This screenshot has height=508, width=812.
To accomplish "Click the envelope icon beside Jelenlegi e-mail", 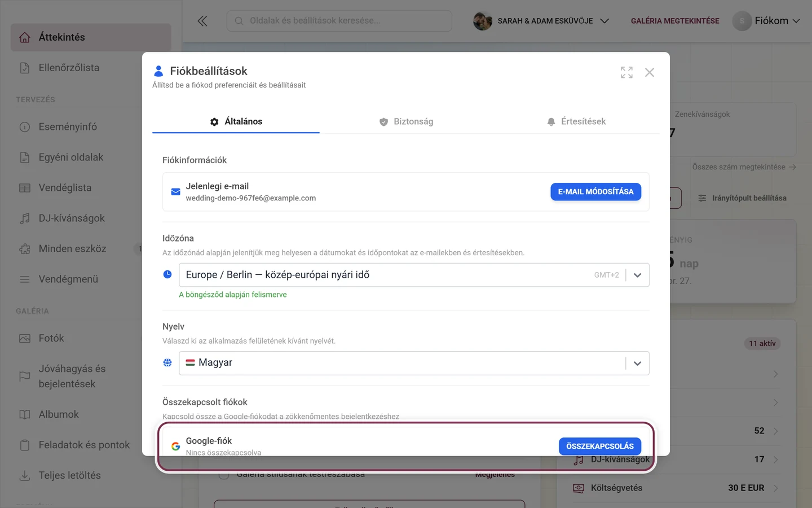I will click(x=175, y=192).
